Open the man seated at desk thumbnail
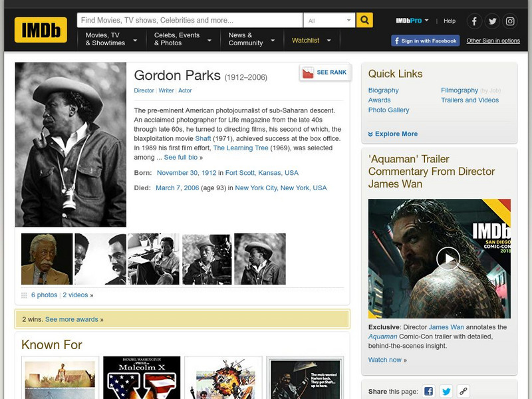This screenshot has height=399, width=532. (154, 259)
